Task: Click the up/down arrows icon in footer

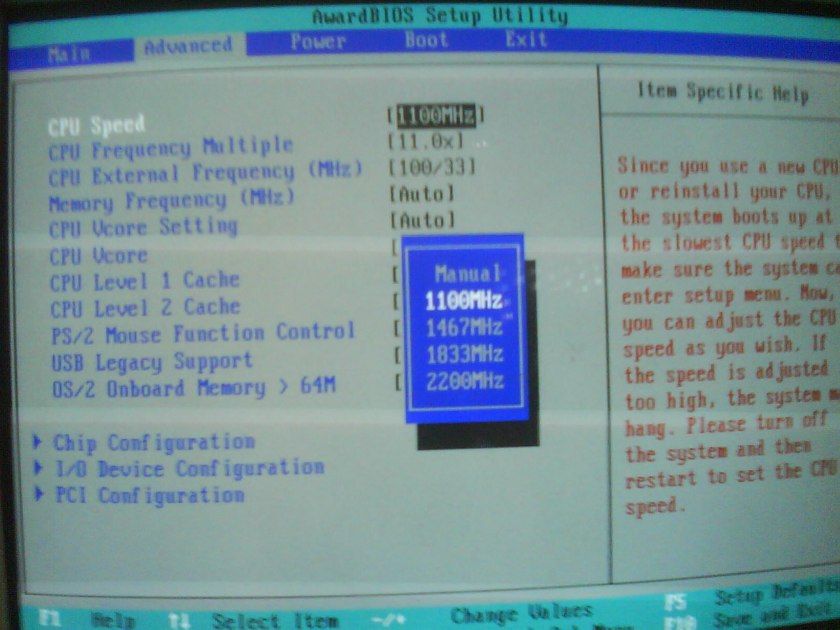Action: 179,621
